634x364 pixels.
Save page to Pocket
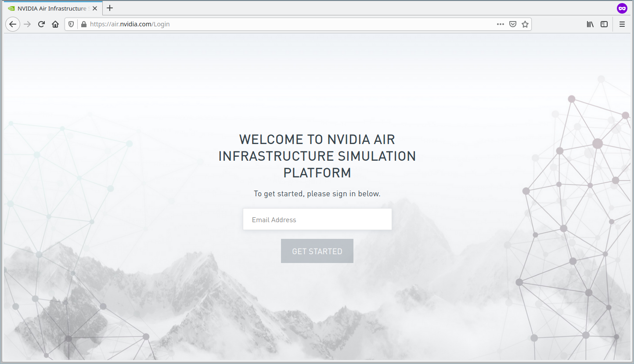pyautogui.click(x=512, y=24)
